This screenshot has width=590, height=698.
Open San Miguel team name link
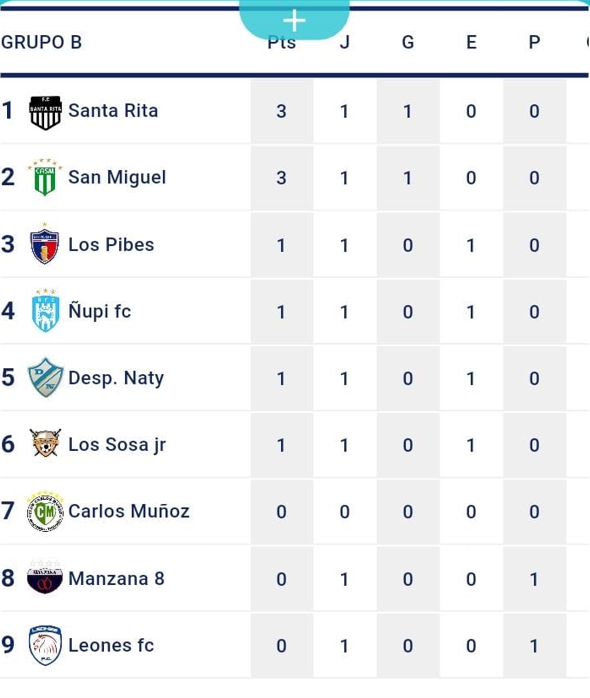tap(117, 178)
